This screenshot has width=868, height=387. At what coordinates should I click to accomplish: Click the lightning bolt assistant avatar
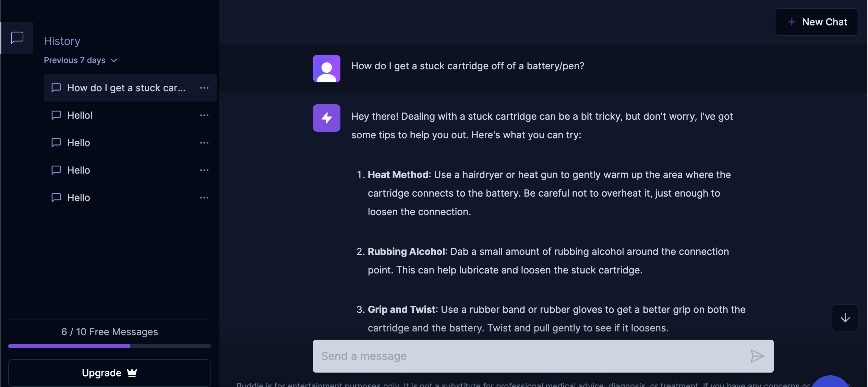pos(326,118)
